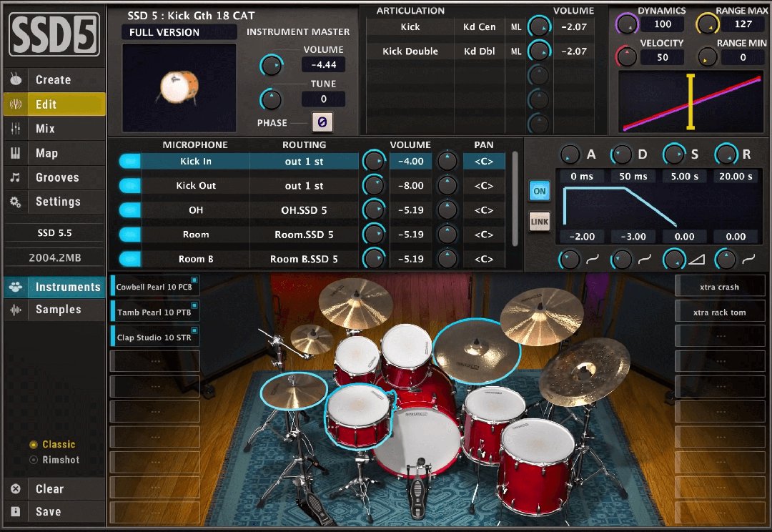The height and width of the screenshot is (532, 772).
Task: Adjust the Instrument Master Volume knob
Action: pyautogui.click(x=271, y=65)
